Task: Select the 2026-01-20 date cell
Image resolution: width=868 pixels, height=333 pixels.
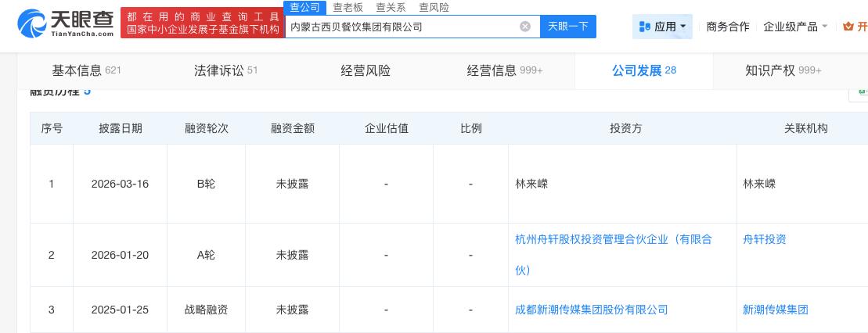Action: coord(120,255)
